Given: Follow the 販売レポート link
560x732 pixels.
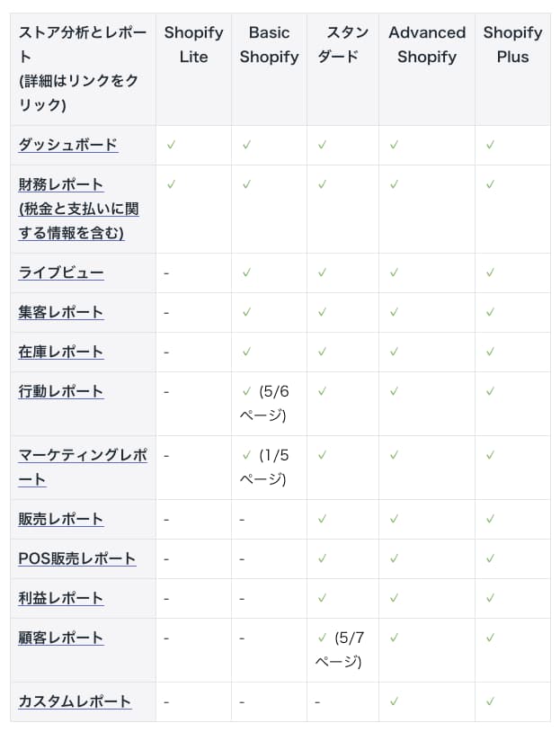Looking at the screenshot, I should pyautogui.click(x=61, y=519).
